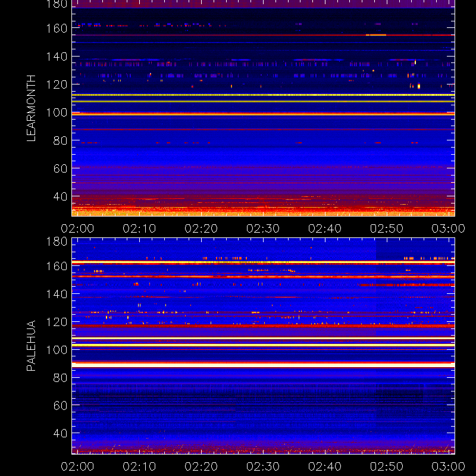Select the 120 frequency label on LEARMONTH plot
This screenshot has width=476, height=476.
click(x=57, y=84)
